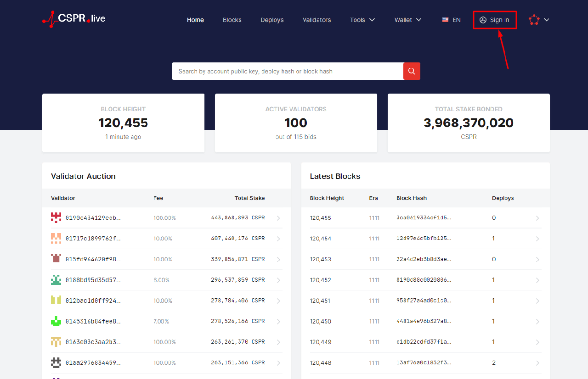Click the Sign in link
Image resolution: width=588 pixels, height=379 pixels.
coord(494,20)
